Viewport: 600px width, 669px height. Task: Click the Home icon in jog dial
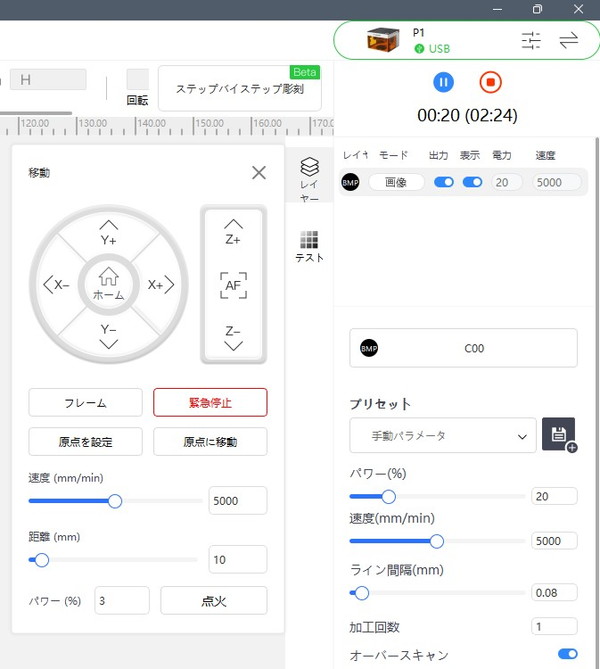tap(108, 284)
